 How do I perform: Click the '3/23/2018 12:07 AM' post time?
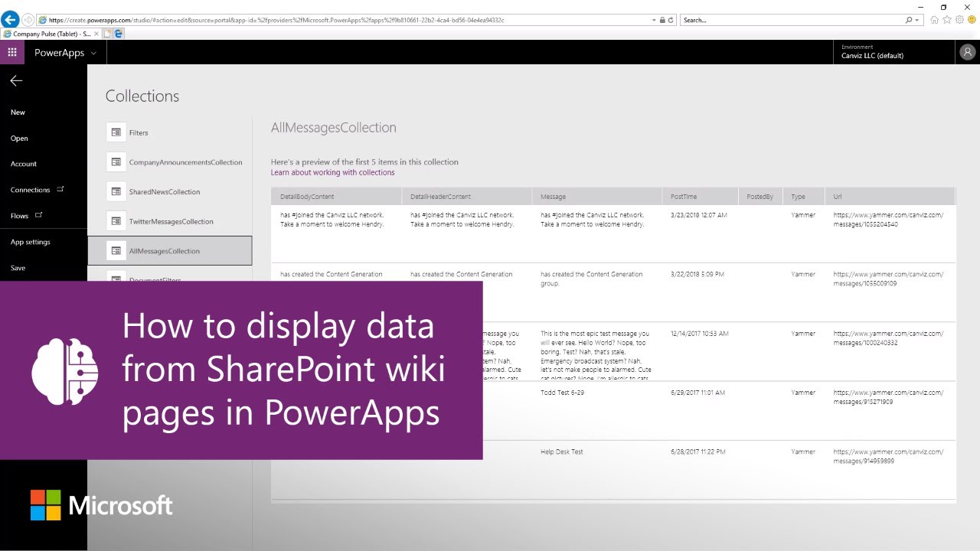[x=699, y=215]
